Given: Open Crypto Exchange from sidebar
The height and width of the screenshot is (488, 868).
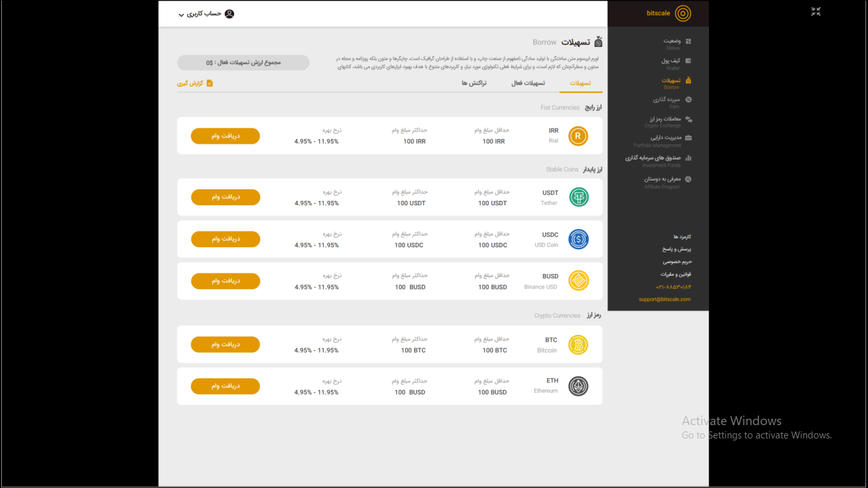Looking at the screenshot, I should pos(665,122).
